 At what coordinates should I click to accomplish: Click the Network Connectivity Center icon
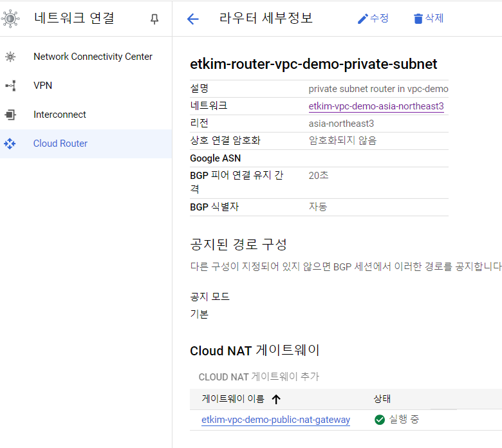pyautogui.click(x=10, y=57)
